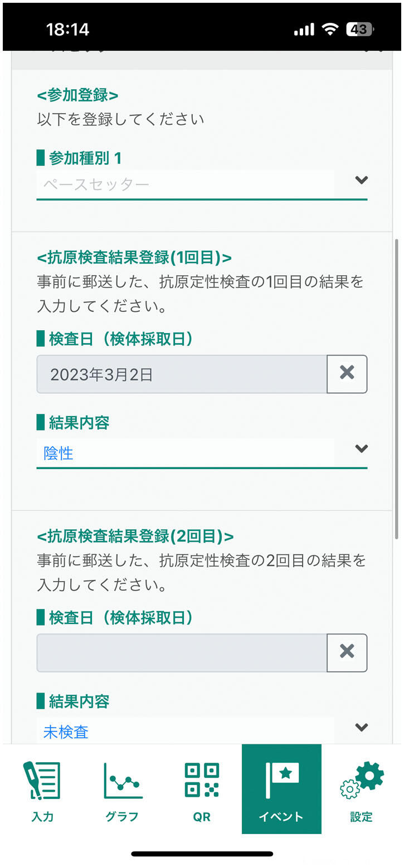This screenshot has width=404, height=868.
Task: Tap the 2023年3月2日 date field
Action: click(x=182, y=374)
